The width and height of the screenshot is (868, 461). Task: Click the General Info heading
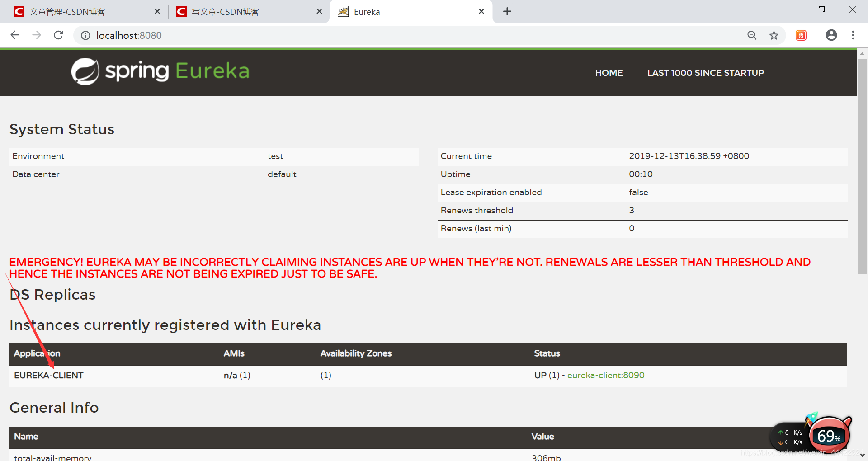click(54, 408)
